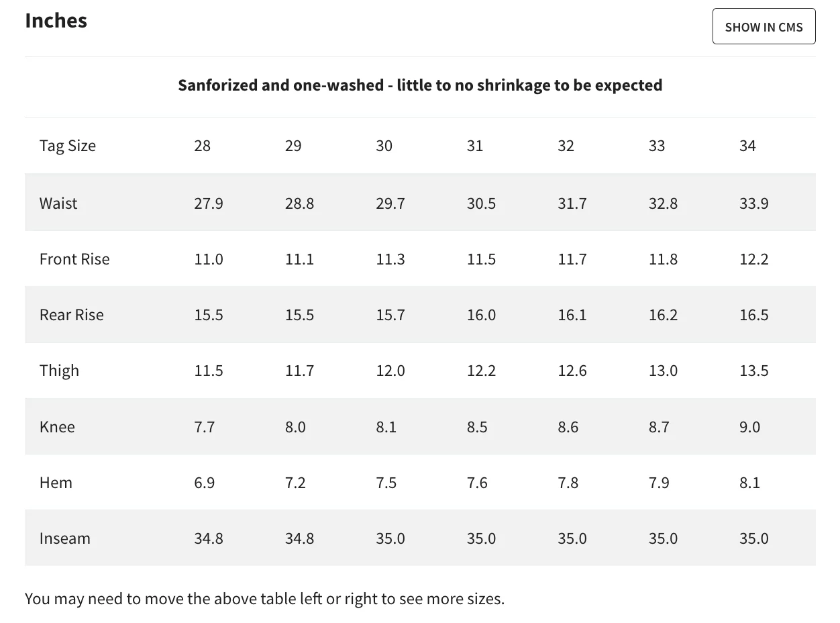
Task: Click the Inseam row label
Action: 64,538
